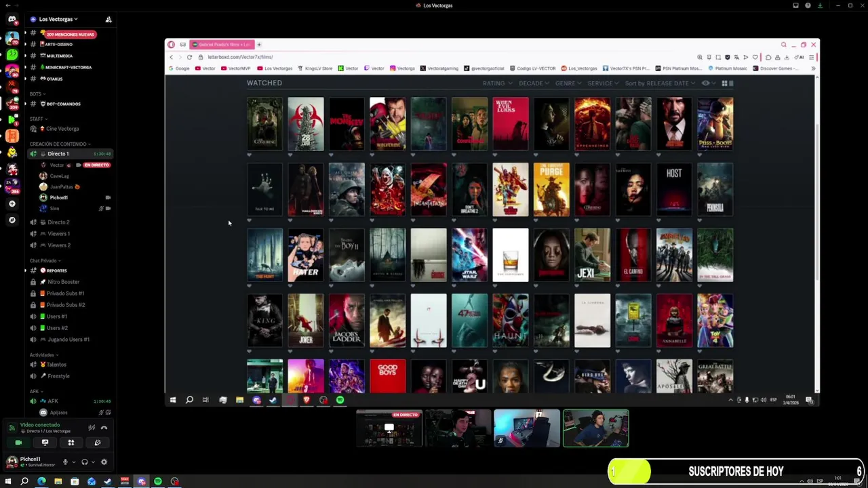The width and height of the screenshot is (868, 488).
Task: Open Discord Help question mark icon
Action: click(x=808, y=5)
